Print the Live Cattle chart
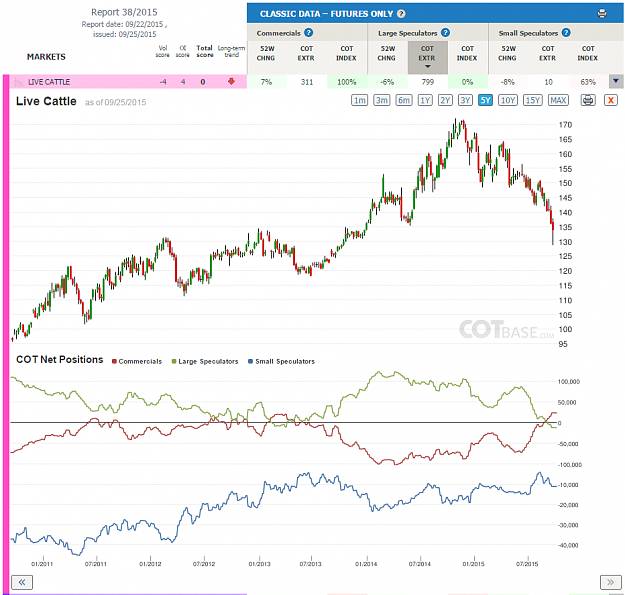Screen dimensions: 625x595 [588, 100]
